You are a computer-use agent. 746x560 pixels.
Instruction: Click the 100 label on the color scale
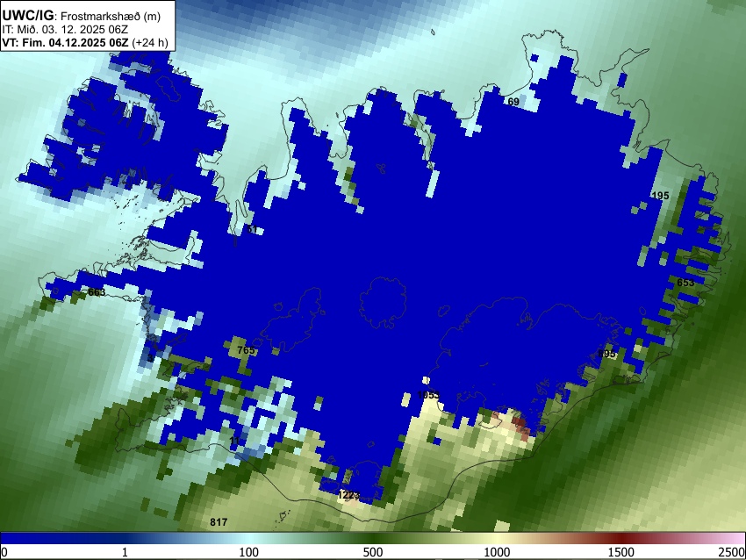click(x=249, y=552)
